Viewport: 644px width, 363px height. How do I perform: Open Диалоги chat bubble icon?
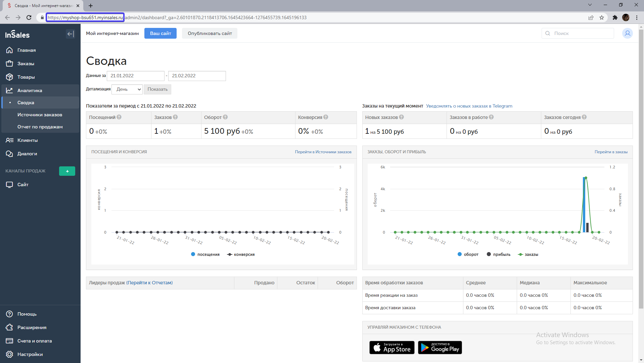click(9, 154)
